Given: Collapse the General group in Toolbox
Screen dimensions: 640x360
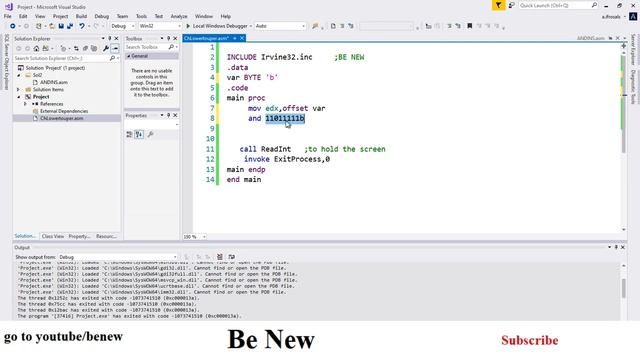Looking at the screenshot, I should (x=128, y=56).
